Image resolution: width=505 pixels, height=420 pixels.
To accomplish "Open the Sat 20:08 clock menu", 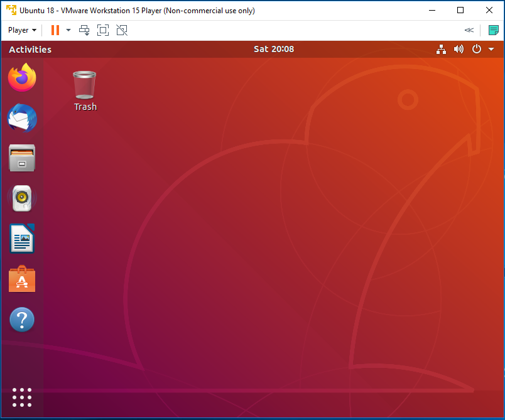I will tap(274, 49).
